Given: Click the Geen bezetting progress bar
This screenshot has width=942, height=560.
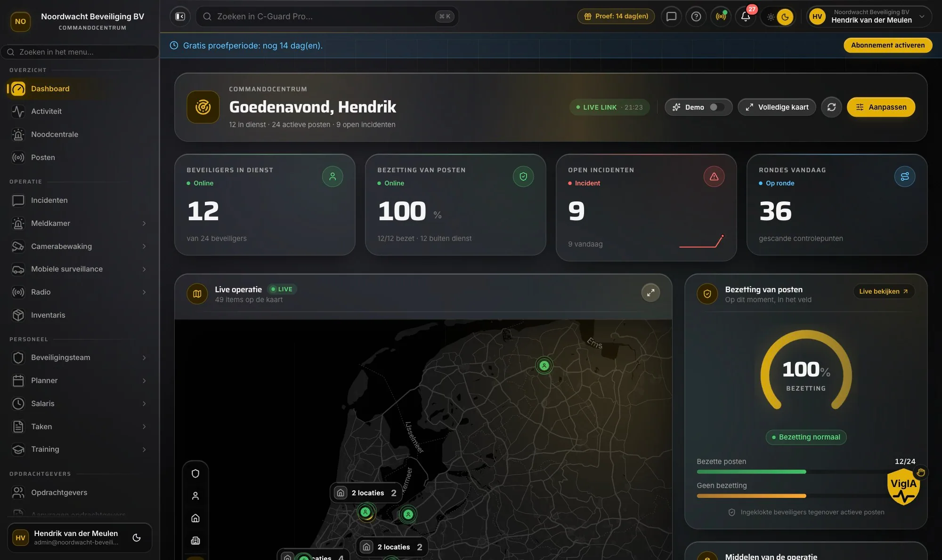Looking at the screenshot, I should click(806, 496).
